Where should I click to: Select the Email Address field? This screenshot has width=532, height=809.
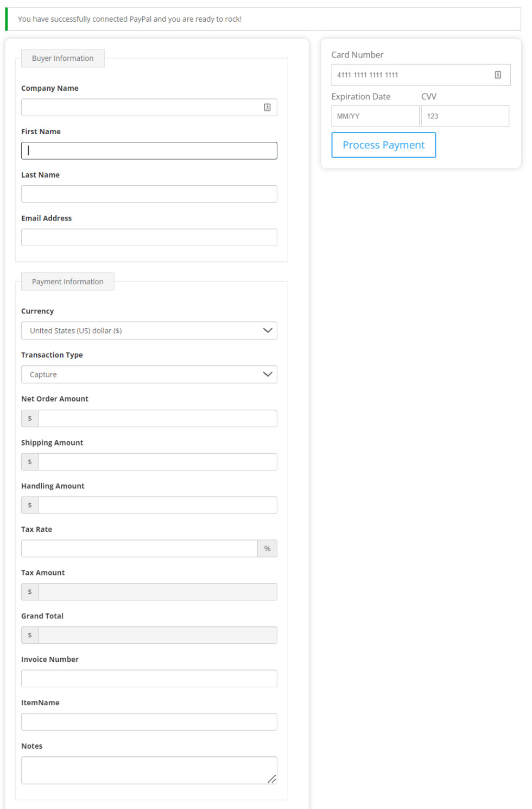pyautogui.click(x=149, y=237)
